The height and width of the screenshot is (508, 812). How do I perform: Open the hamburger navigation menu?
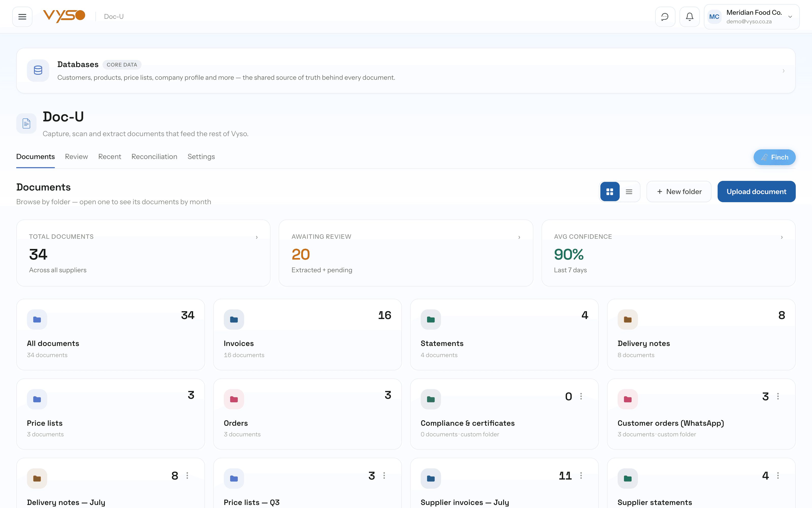(22, 17)
